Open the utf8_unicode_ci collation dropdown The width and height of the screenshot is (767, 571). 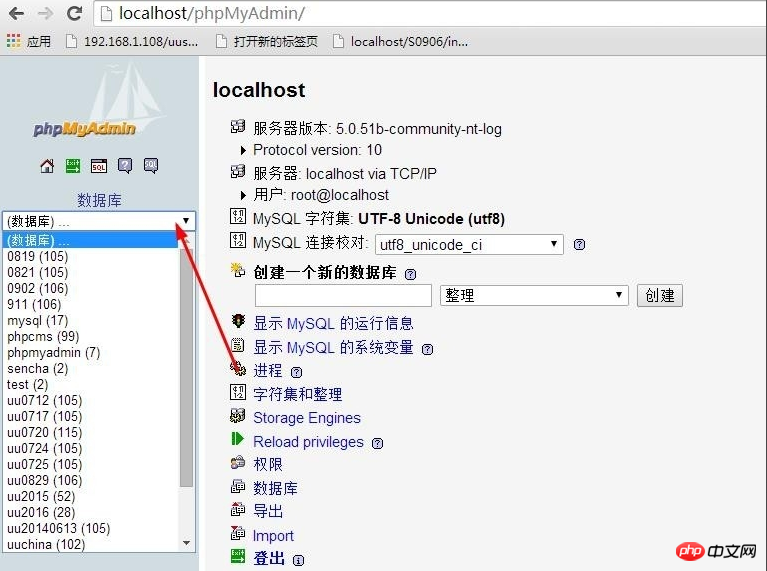click(469, 244)
